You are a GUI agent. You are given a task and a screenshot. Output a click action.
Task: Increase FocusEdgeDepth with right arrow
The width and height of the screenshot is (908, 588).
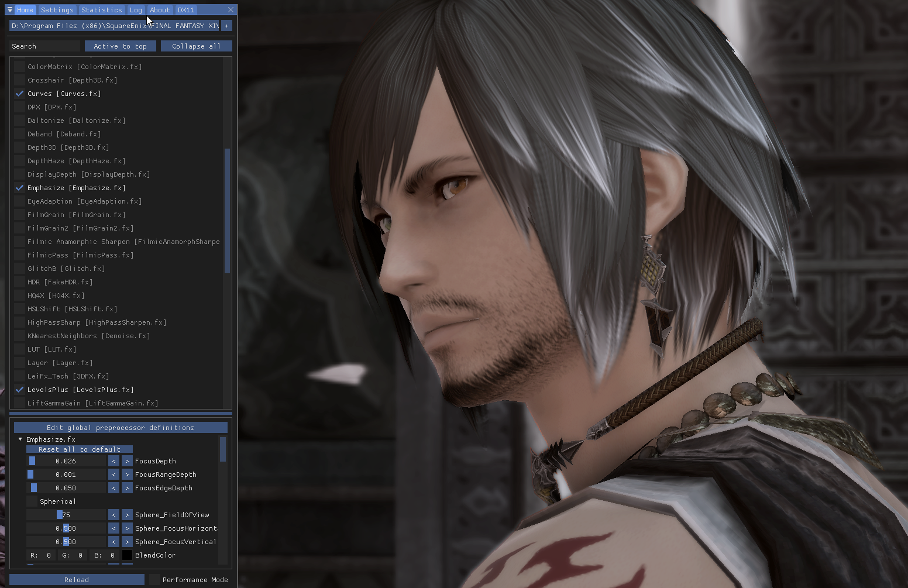point(127,488)
